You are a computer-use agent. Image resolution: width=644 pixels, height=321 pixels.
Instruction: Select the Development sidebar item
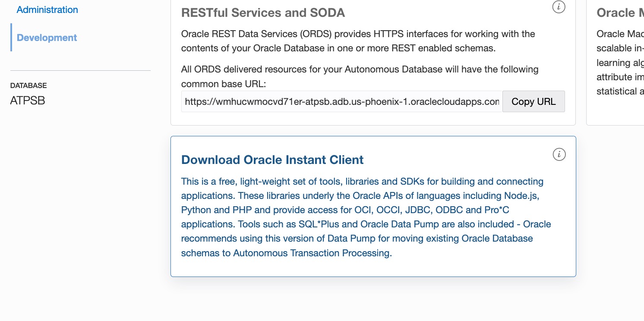(47, 38)
